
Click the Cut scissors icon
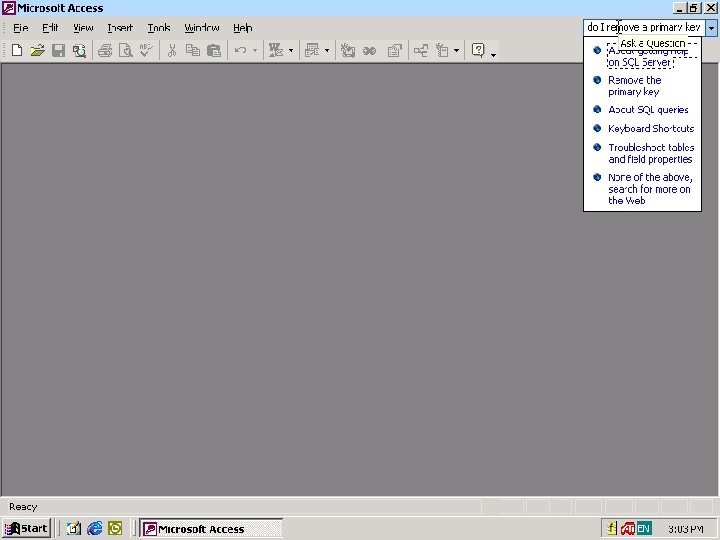point(172,50)
